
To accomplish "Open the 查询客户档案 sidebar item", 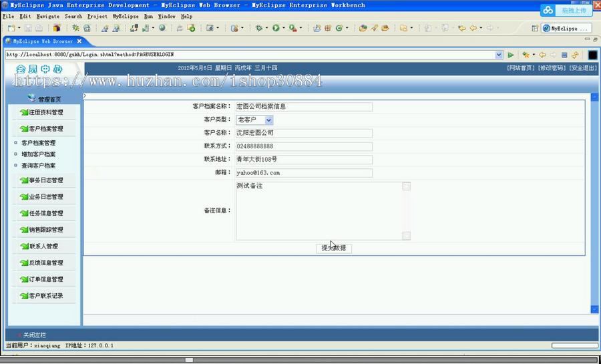I will coord(38,166).
